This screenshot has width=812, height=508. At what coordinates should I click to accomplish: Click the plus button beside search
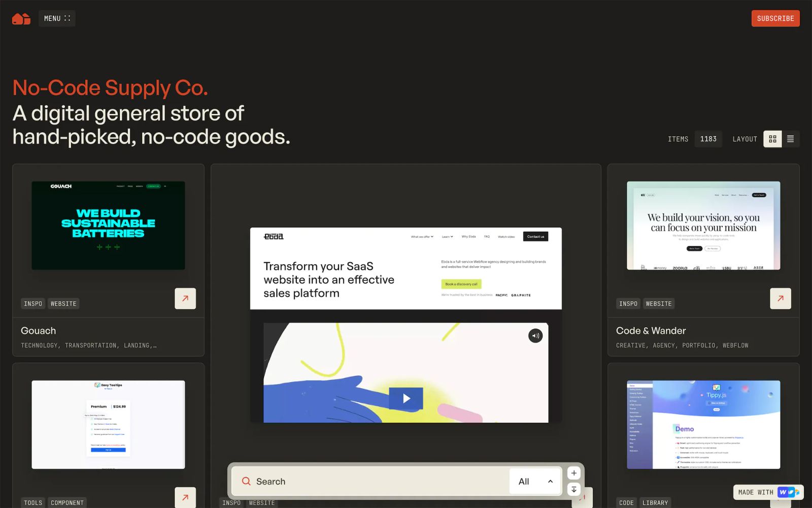[574, 473]
